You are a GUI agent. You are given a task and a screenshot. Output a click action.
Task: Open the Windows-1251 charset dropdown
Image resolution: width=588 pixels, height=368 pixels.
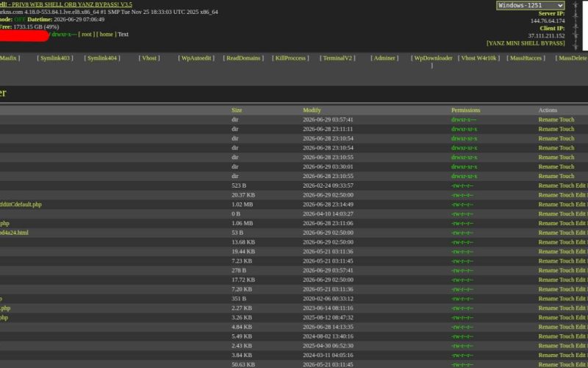(530, 5)
